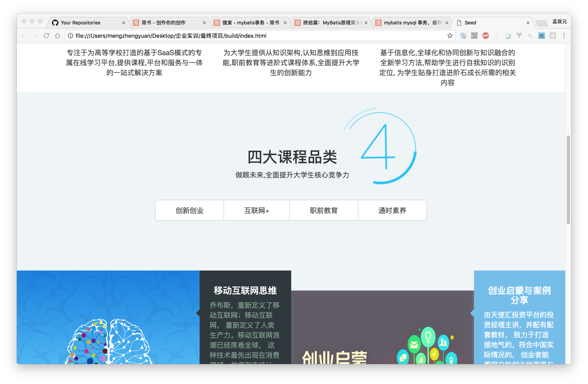View site information icon in address bar
588x384 pixels.
click(x=70, y=36)
